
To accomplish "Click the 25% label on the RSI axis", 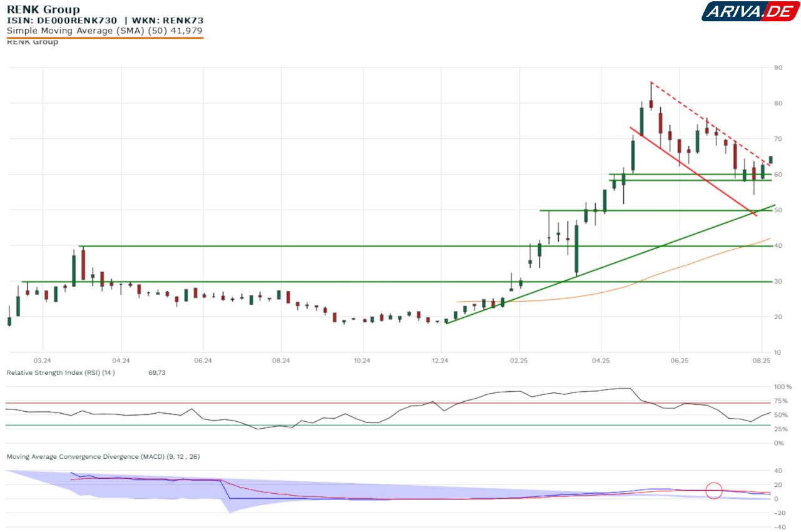I will tap(781, 429).
